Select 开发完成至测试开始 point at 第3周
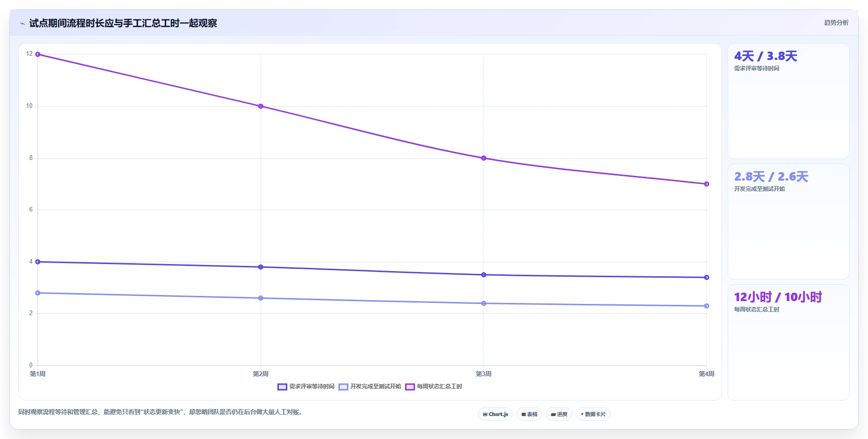The image size is (868, 439). [x=484, y=303]
